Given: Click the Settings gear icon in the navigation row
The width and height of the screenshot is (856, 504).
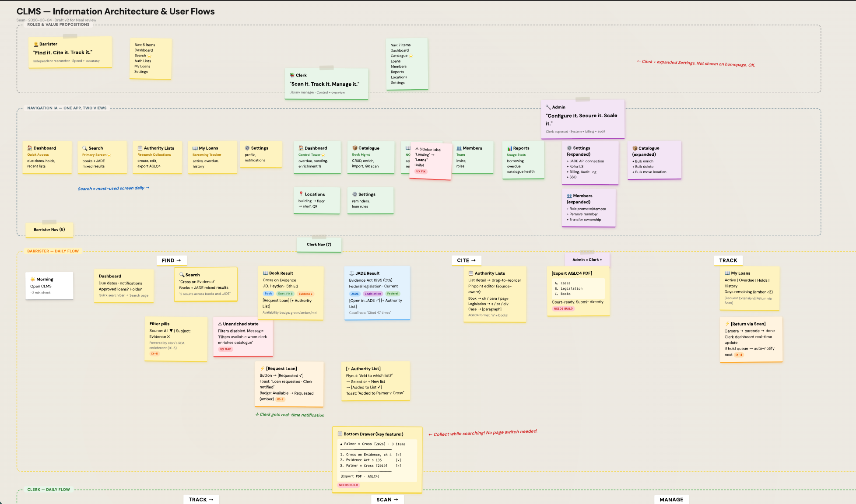Looking at the screenshot, I should 247,148.
